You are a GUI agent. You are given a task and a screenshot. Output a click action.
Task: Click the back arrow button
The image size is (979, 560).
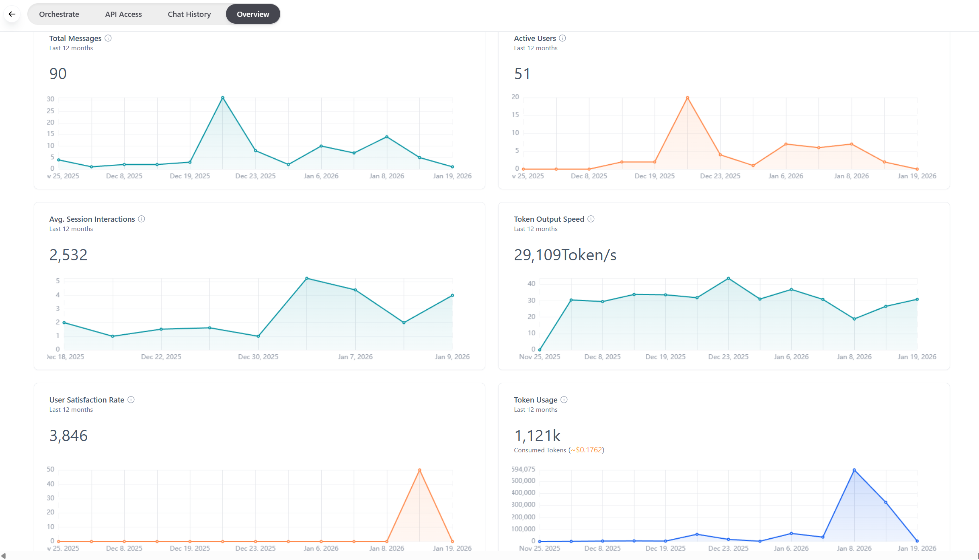[x=12, y=14]
